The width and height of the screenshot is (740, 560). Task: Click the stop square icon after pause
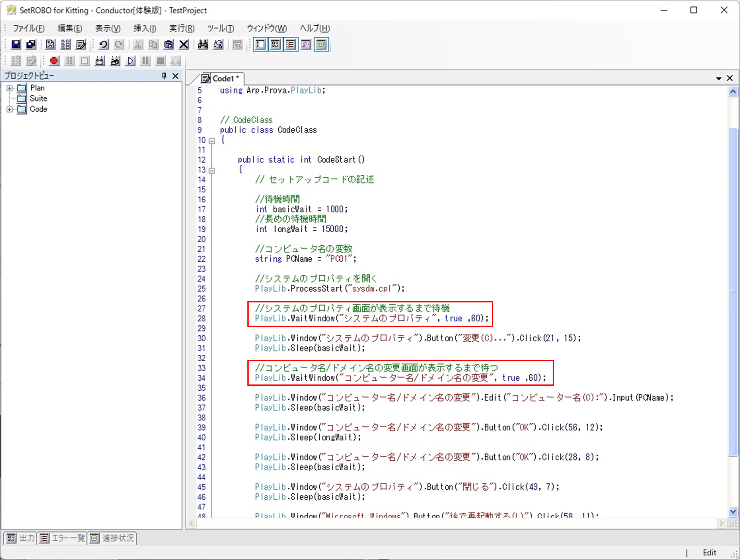coord(161,61)
